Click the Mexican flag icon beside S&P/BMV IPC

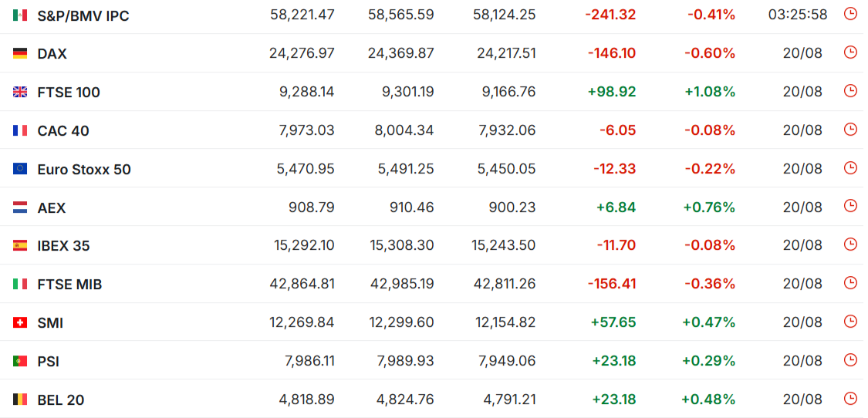point(20,15)
